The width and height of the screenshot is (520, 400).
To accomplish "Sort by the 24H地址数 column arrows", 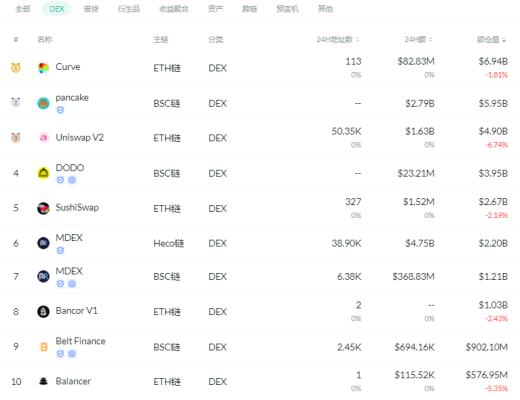I will tap(358, 40).
